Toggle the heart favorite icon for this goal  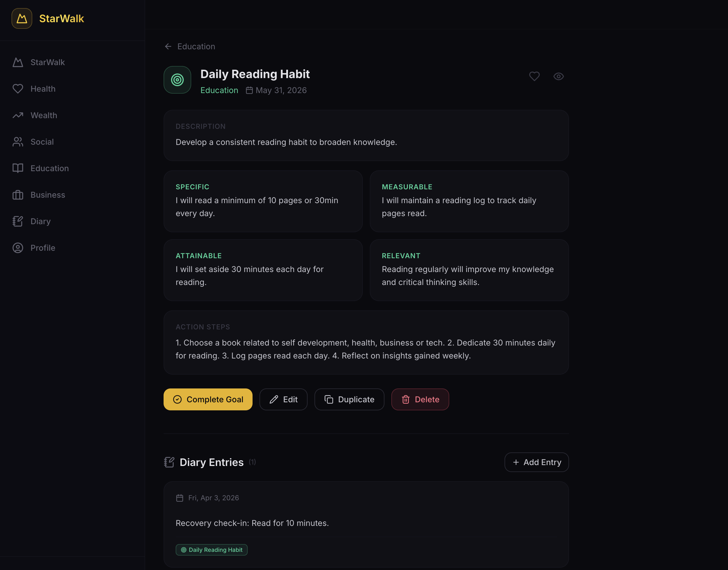tap(534, 76)
